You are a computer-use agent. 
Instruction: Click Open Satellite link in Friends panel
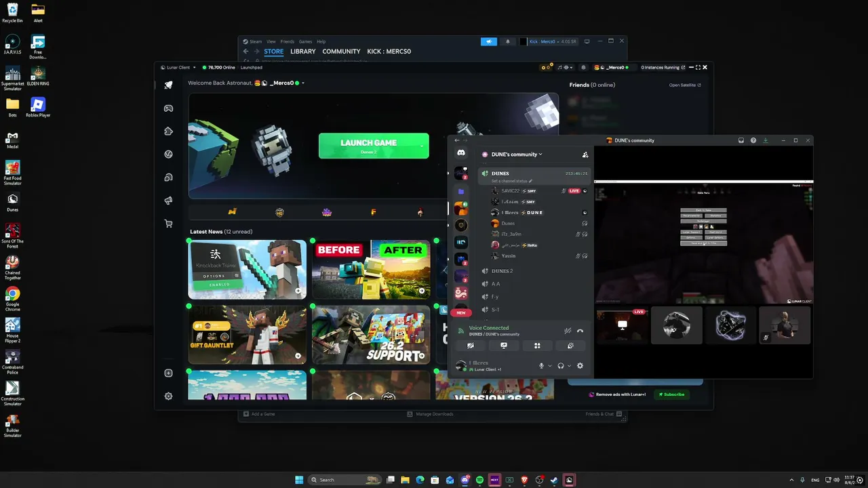(685, 85)
